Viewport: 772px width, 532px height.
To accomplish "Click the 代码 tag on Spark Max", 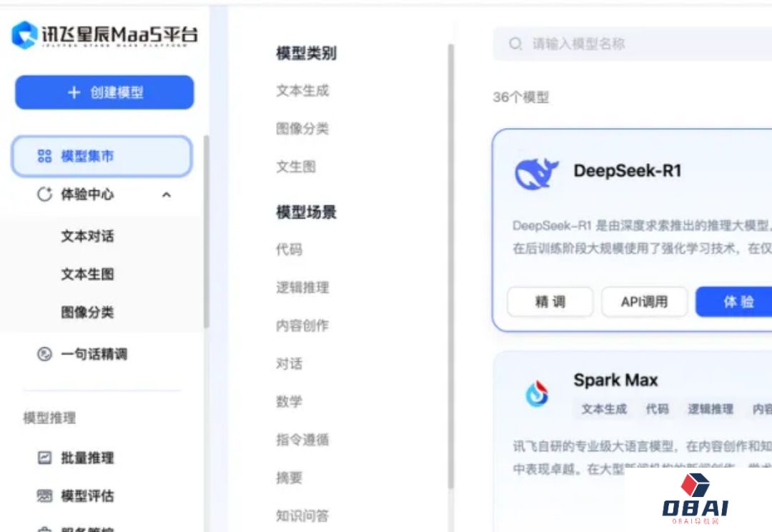I will click(658, 409).
